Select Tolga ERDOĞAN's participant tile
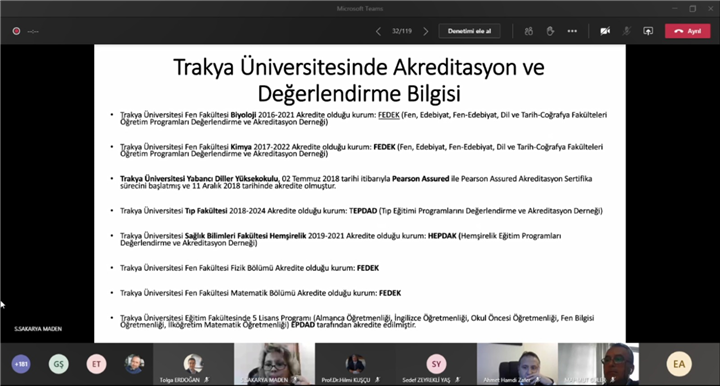Viewport: 720px width, 386px height. point(193,364)
